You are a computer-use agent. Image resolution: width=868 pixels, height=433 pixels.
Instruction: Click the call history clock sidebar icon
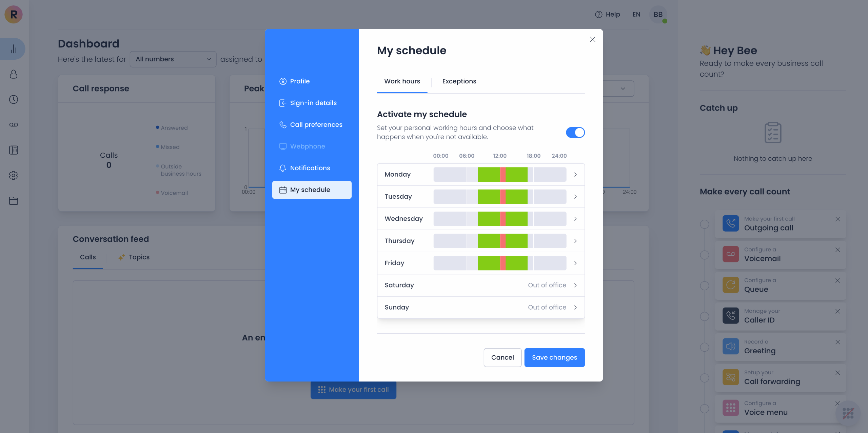click(x=14, y=99)
